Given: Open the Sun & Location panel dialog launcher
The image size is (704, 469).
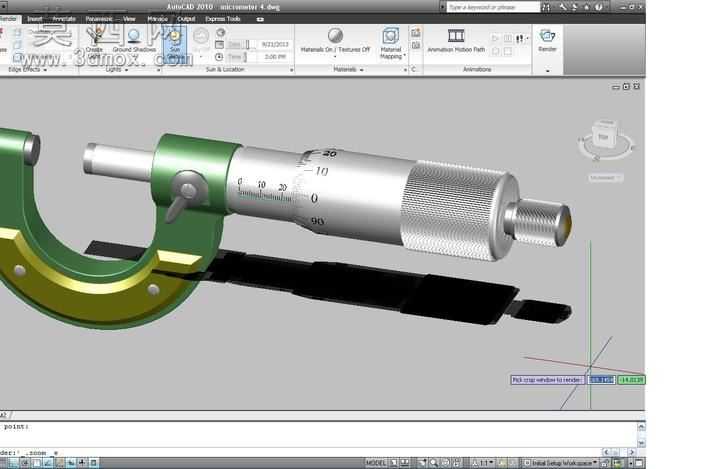Looking at the screenshot, I should (291, 70).
